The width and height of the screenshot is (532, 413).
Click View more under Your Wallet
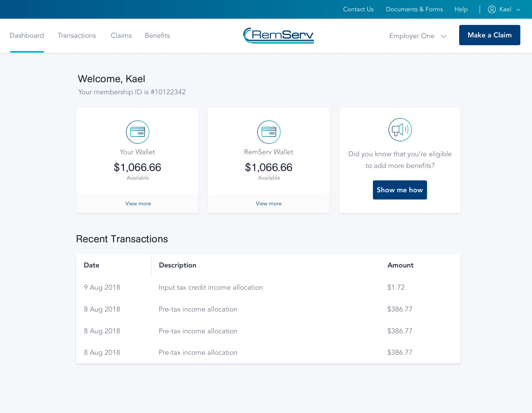138,203
